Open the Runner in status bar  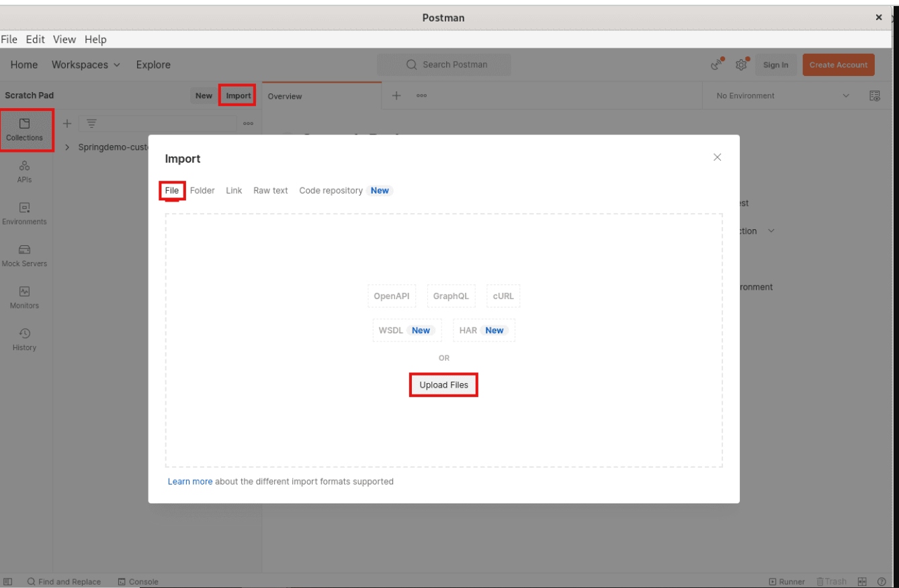pyautogui.click(x=787, y=581)
